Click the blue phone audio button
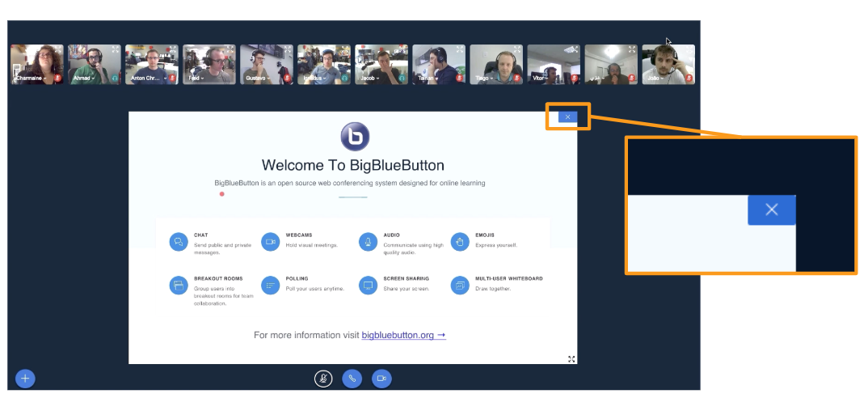The width and height of the screenshot is (868, 415). coord(352,379)
